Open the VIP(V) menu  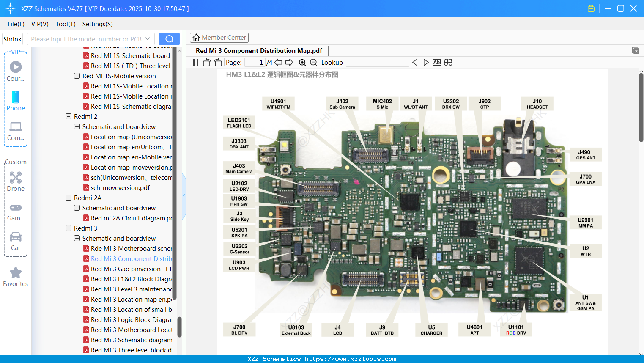pos(40,24)
